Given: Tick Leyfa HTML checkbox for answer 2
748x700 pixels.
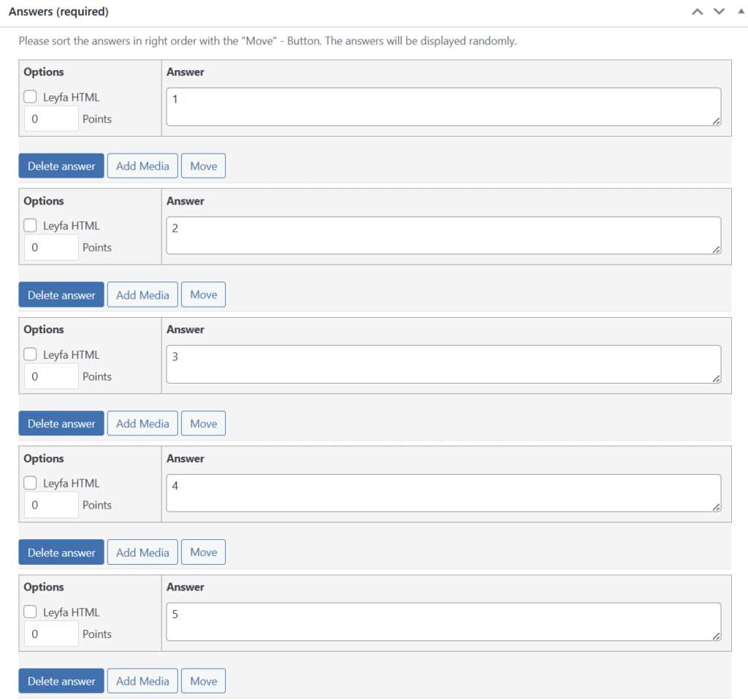Looking at the screenshot, I should 31,226.
